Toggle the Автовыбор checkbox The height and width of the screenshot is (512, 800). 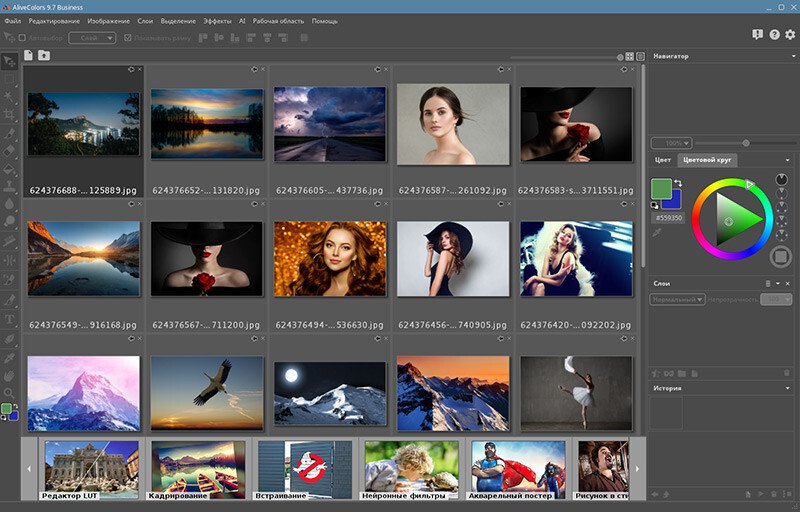tap(23, 38)
